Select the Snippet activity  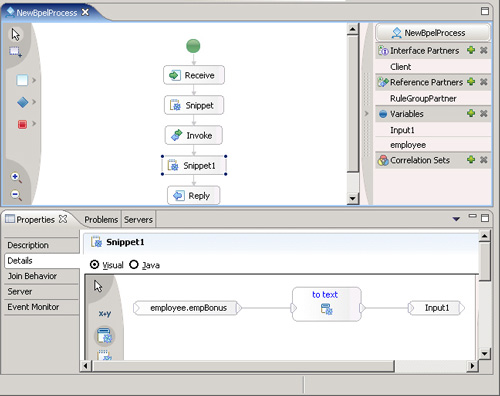[194, 105]
